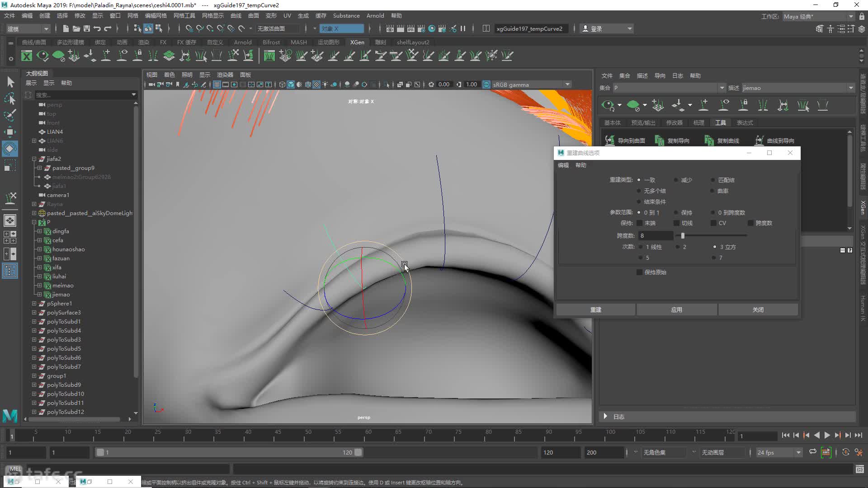Click the outliner search field
This screenshot has height=488, width=868.
85,95
